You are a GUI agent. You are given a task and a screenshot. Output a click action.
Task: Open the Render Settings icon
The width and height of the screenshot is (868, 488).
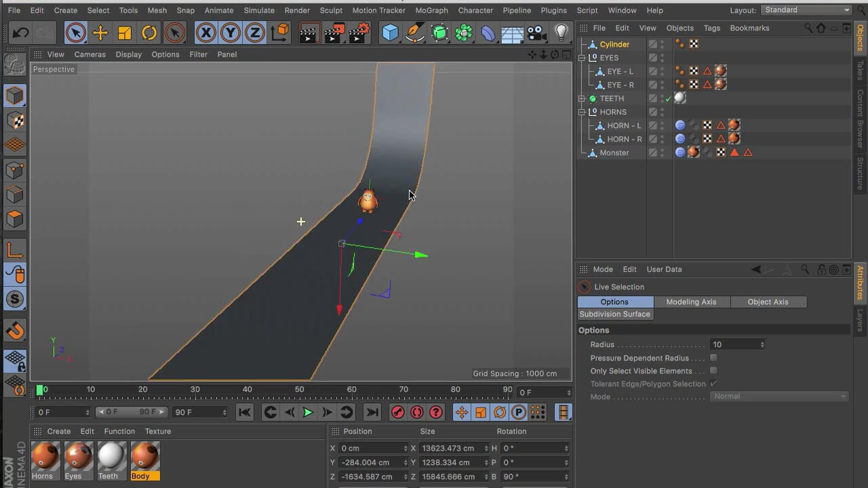(x=359, y=33)
